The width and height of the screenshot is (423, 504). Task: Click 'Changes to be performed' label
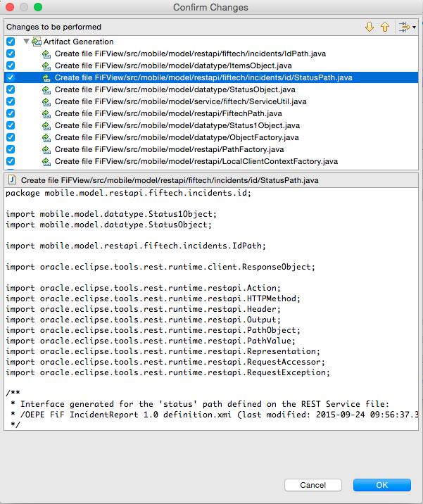(53, 27)
